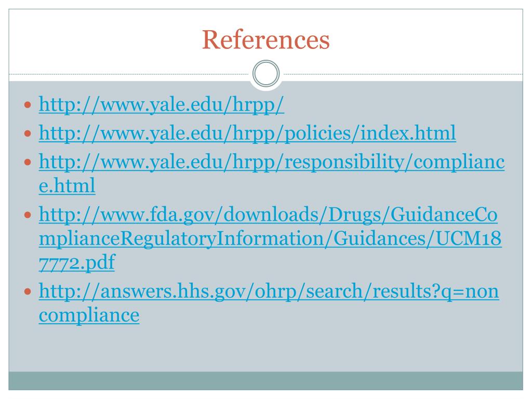The image size is (532, 399).
Task: Click the circle ornament below the title
Action: click(266, 73)
